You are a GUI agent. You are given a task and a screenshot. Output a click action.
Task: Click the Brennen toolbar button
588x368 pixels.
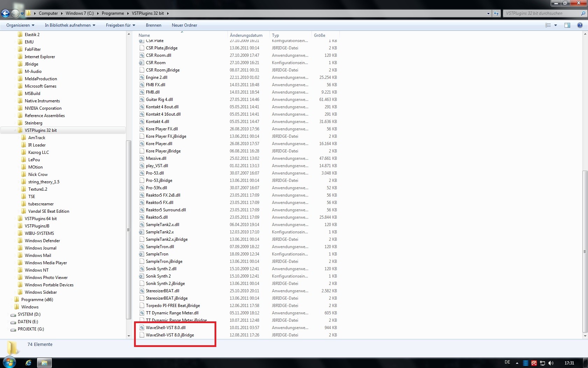[154, 25]
